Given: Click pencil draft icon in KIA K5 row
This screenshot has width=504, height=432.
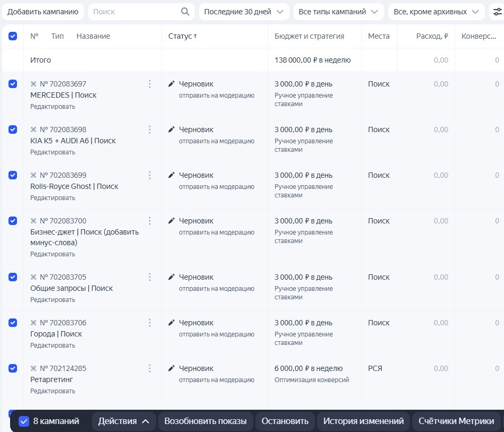Looking at the screenshot, I should (x=172, y=129).
